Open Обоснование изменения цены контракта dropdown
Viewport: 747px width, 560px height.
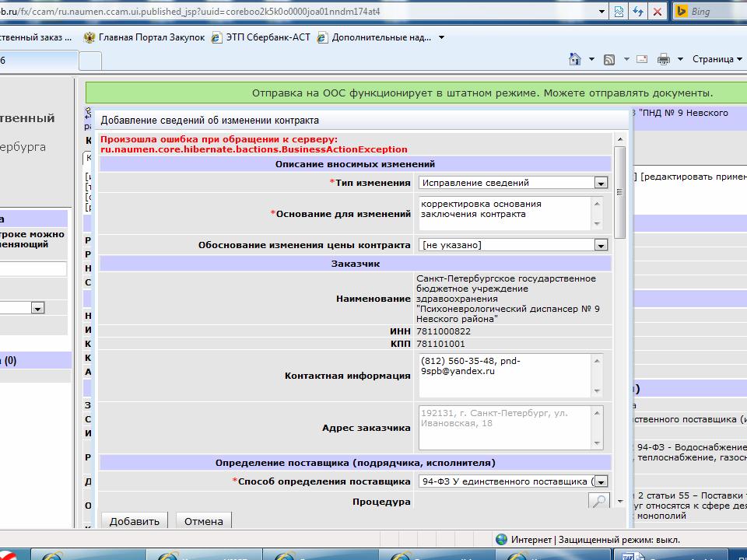click(600, 245)
